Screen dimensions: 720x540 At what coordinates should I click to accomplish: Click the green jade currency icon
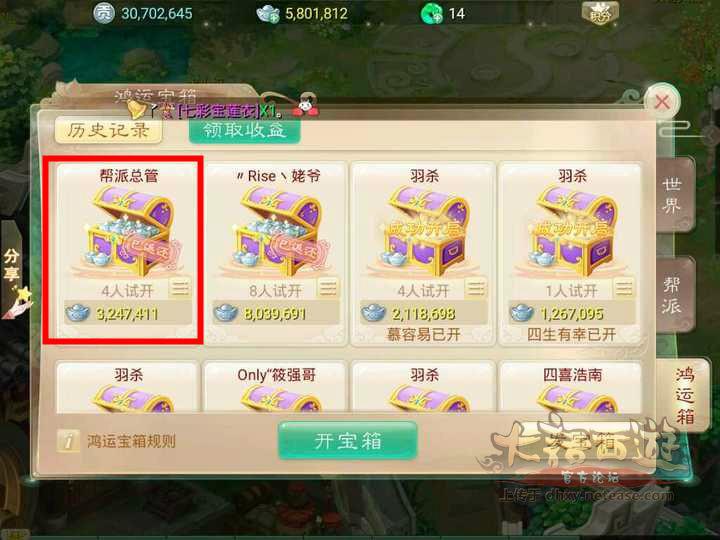click(x=432, y=14)
